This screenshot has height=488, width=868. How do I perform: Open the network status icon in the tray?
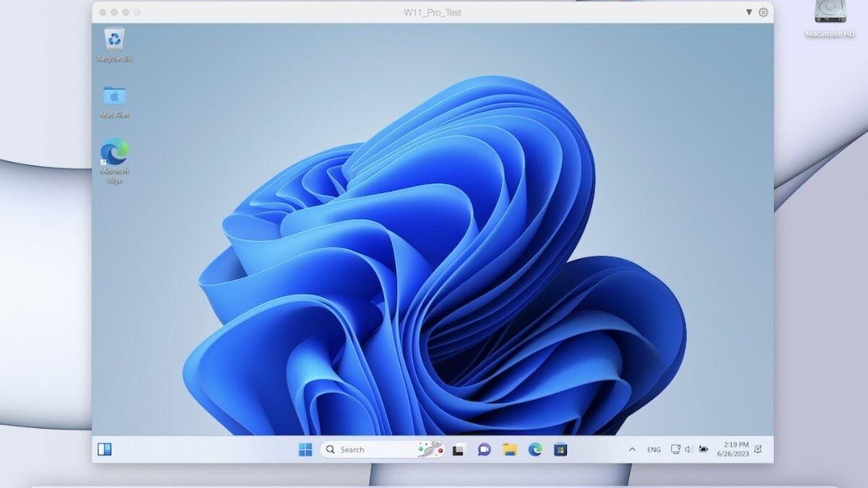676,448
